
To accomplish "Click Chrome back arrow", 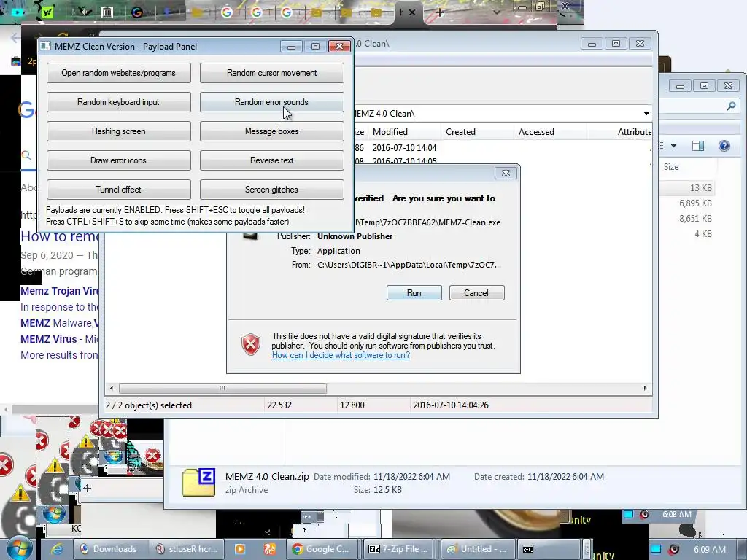I will (15, 38).
